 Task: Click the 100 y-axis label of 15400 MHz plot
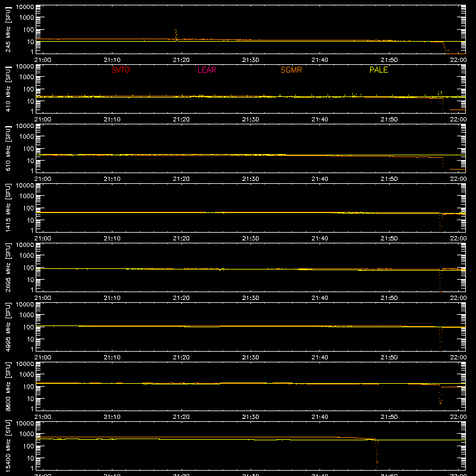click(29, 446)
